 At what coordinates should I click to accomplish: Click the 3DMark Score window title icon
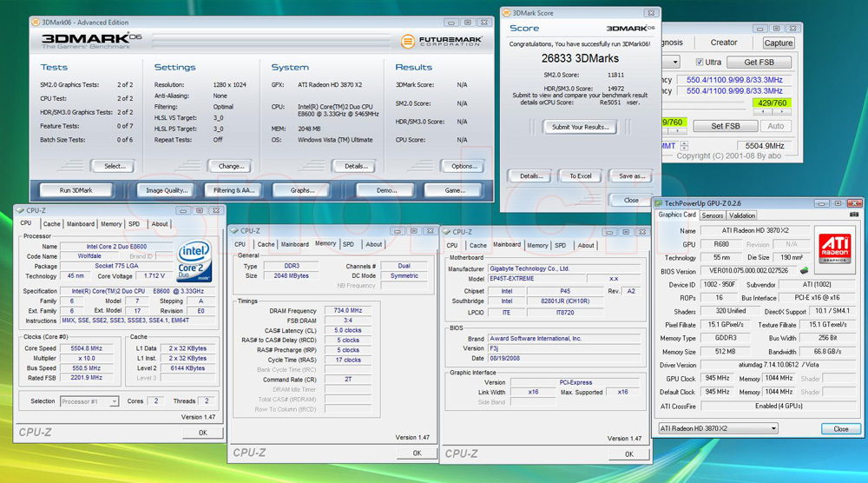coord(506,13)
